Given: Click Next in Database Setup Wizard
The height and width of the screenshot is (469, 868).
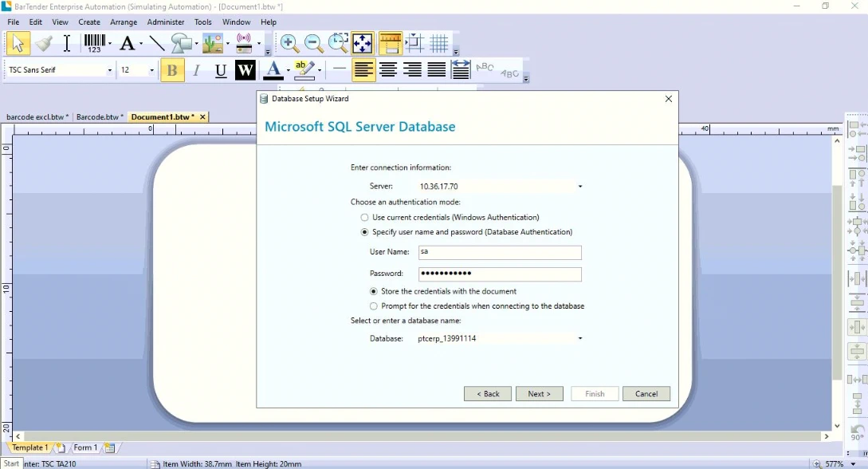Looking at the screenshot, I should pyautogui.click(x=539, y=394).
